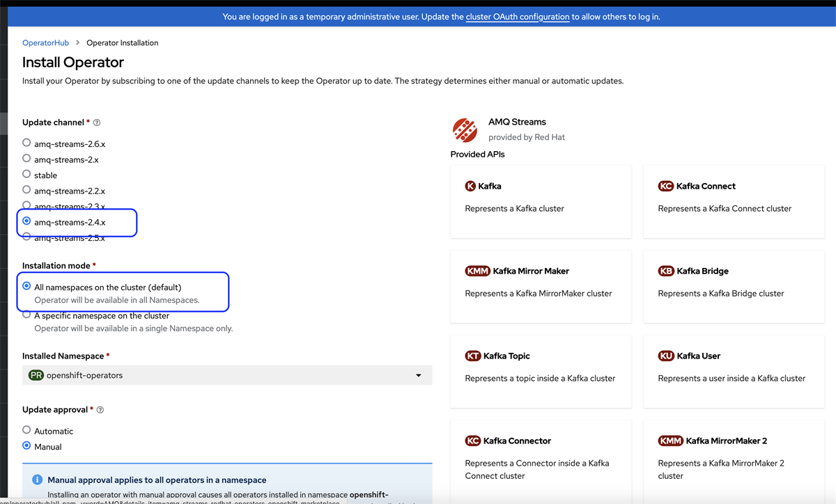Choose A specific namespace on the cluster
Screen dimensions: 836x504
click(26, 315)
